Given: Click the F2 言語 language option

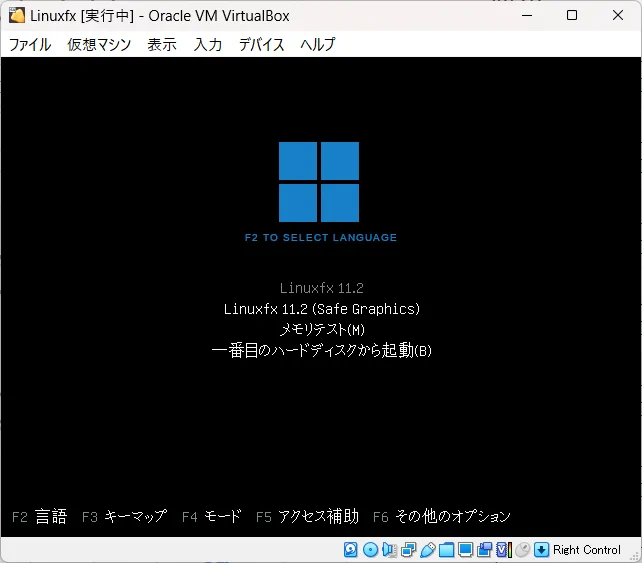Looking at the screenshot, I should coord(39,516).
